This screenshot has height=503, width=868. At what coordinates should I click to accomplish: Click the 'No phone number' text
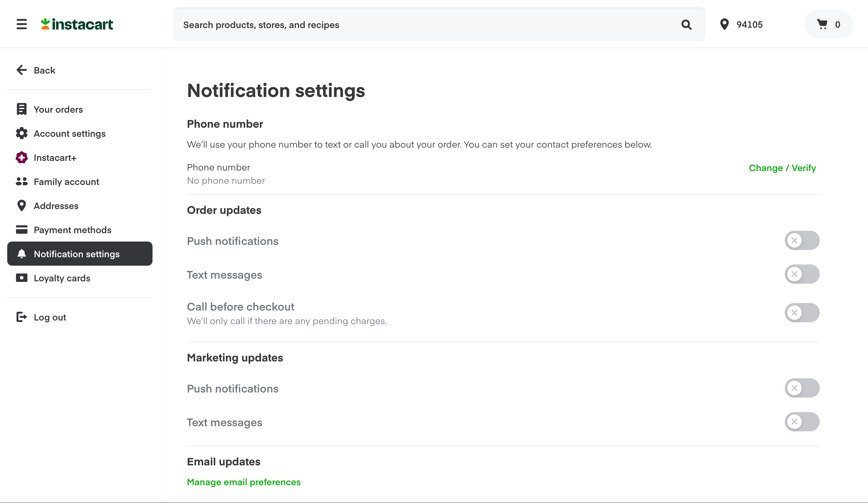(226, 181)
